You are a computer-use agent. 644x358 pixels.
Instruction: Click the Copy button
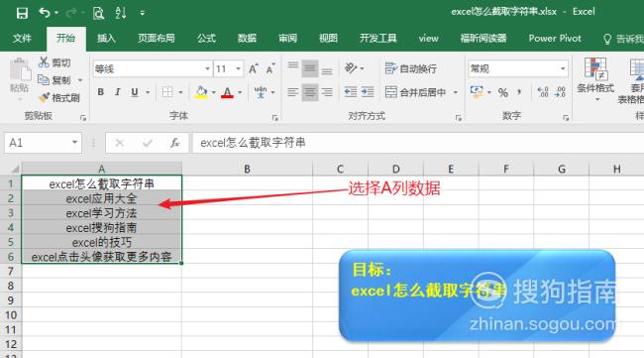(x=54, y=79)
